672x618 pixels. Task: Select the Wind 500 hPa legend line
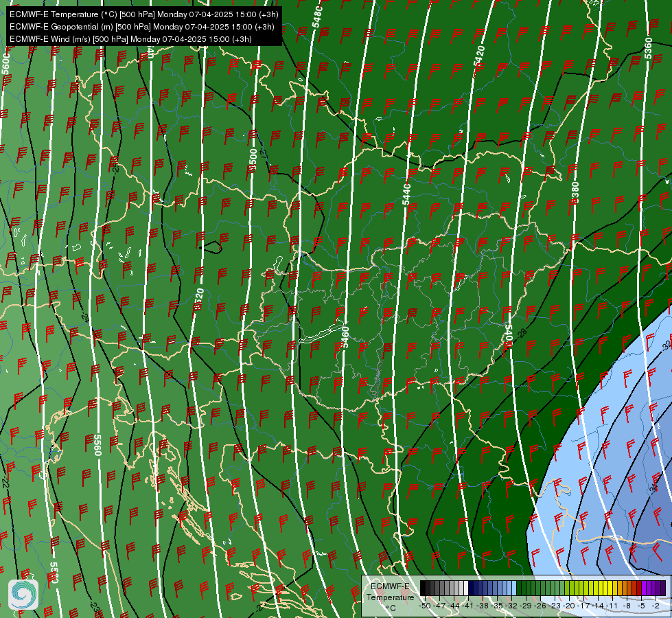pos(130,39)
